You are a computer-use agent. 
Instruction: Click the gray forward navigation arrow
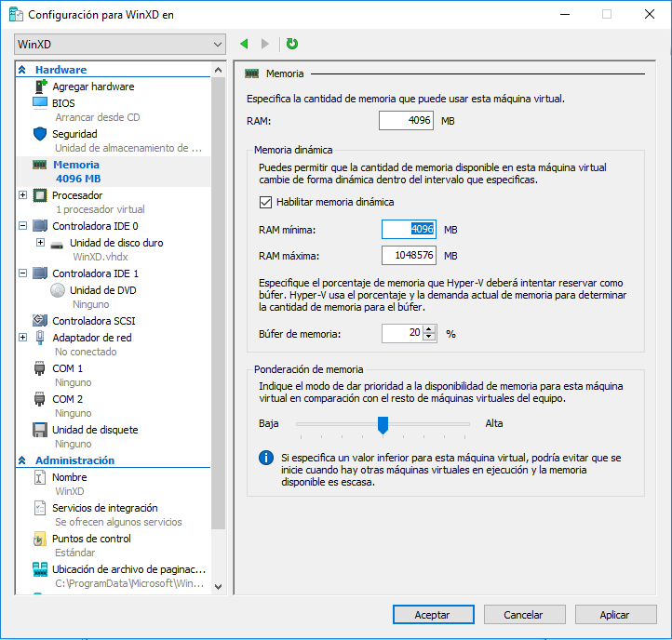(265, 44)
